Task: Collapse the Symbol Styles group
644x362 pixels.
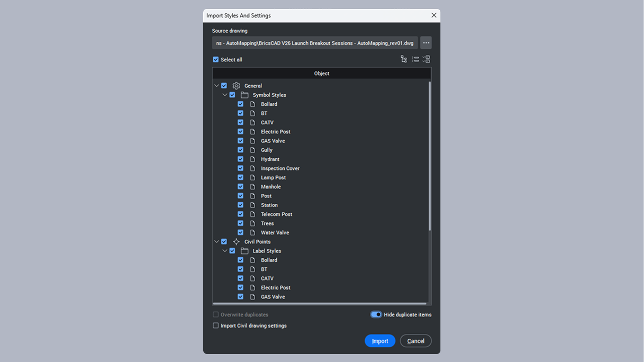Action: (225, 94)
